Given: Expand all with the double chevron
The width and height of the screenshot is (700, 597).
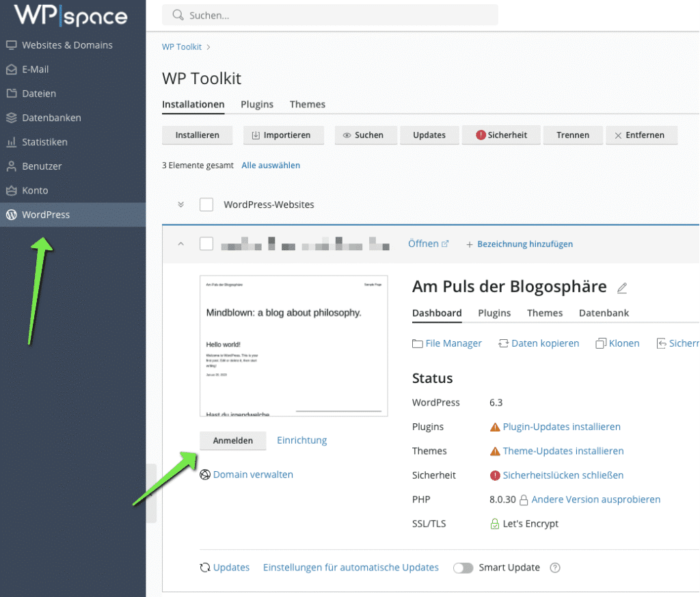Looking at the screenshot, I should coord(180,204).
